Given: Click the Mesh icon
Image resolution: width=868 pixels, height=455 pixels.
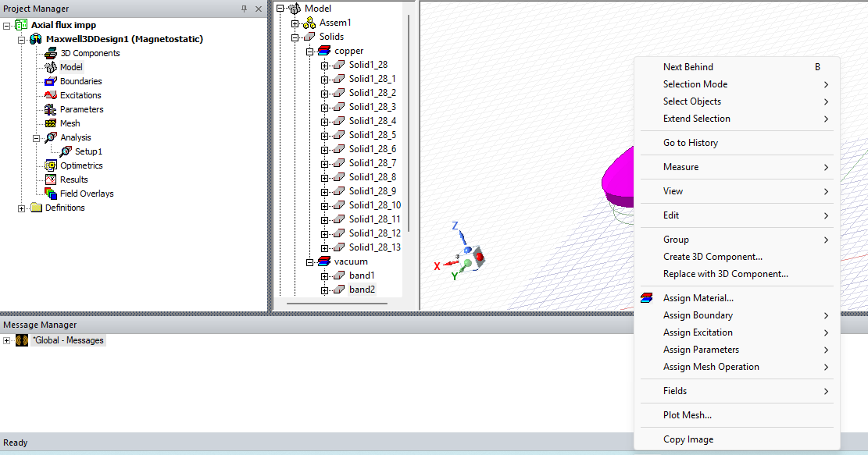Looking at the screenshot, I should (50, 123).
